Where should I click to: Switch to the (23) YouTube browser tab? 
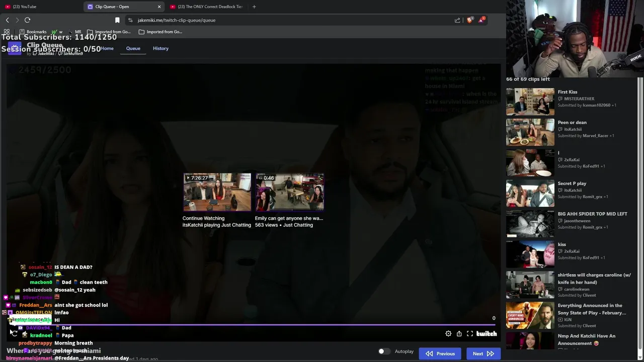pos(40,7)
